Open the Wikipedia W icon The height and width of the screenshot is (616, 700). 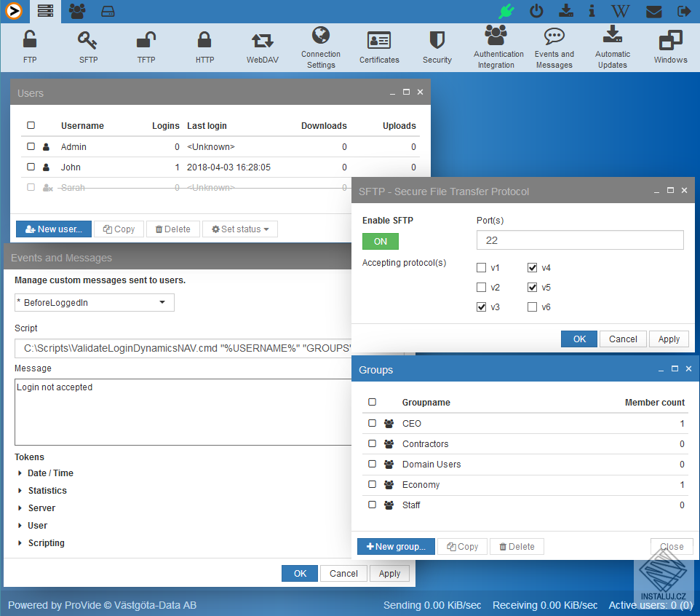tap(620, 11)
